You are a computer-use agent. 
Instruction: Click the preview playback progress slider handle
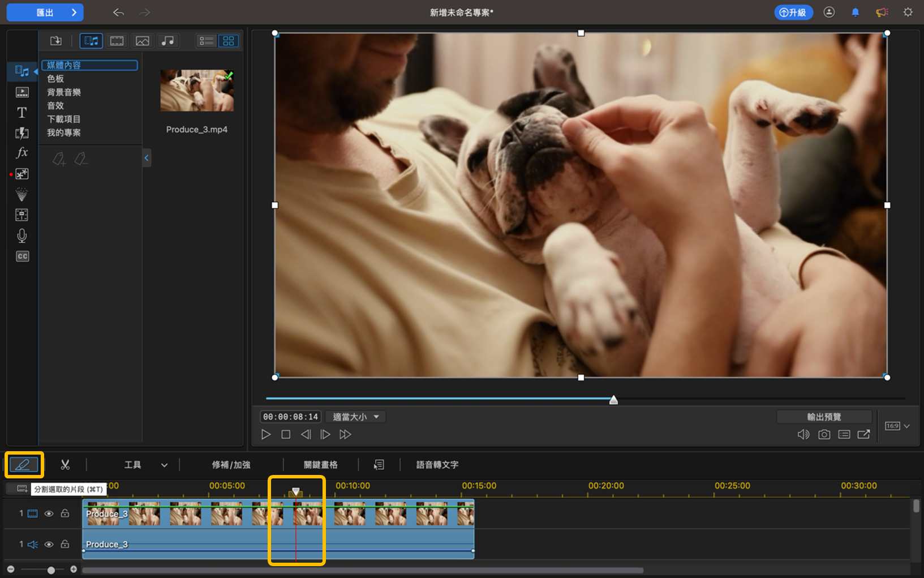pyautogui.click(x=613, y=400)
